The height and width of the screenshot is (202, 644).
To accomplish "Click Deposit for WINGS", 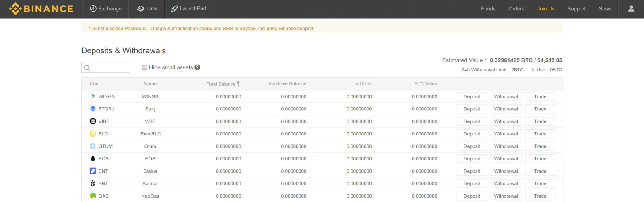I will [472, 97].
